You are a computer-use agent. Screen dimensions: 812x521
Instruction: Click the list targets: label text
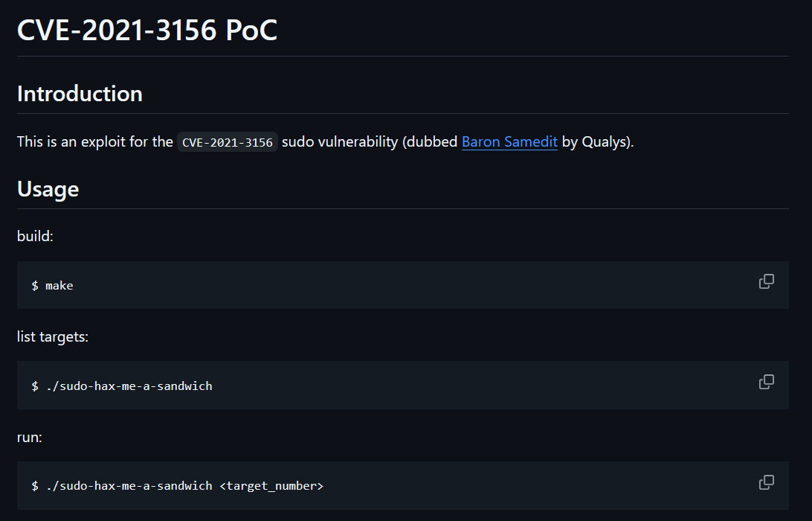coord(53,337)
